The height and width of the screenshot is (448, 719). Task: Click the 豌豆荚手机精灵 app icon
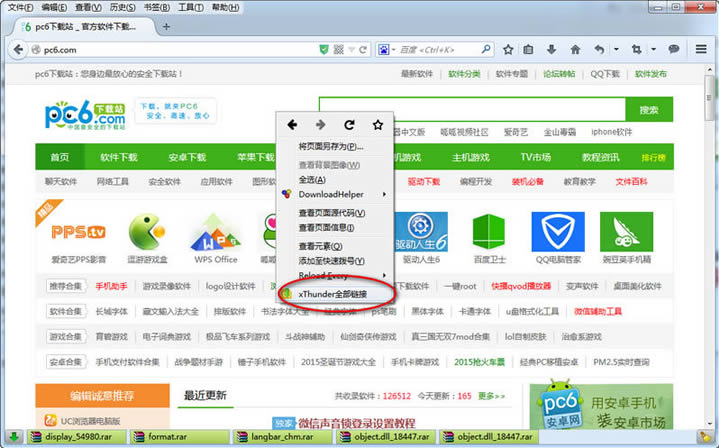click(626, 232)
